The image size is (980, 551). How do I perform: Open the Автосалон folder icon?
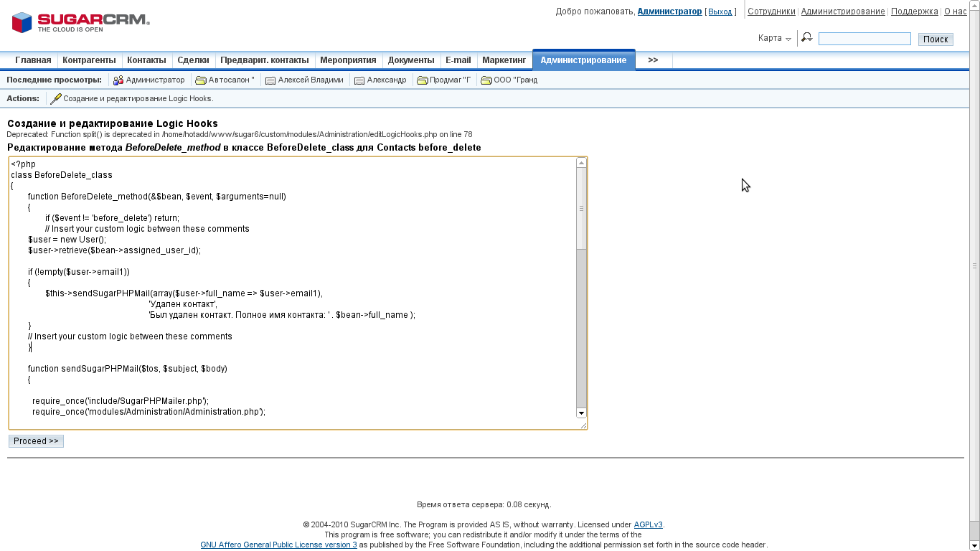201,80
